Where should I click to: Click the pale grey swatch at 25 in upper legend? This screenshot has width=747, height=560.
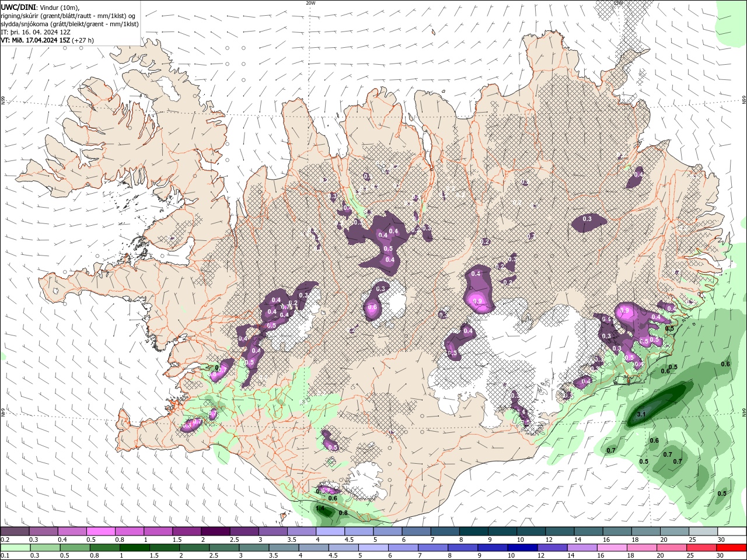704,531
